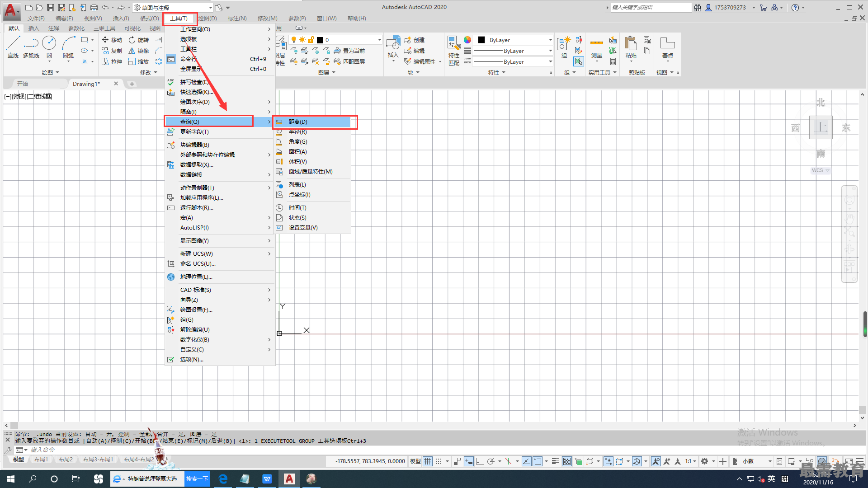Open the 小数 units dropdown in status bar

click(756, 461)
